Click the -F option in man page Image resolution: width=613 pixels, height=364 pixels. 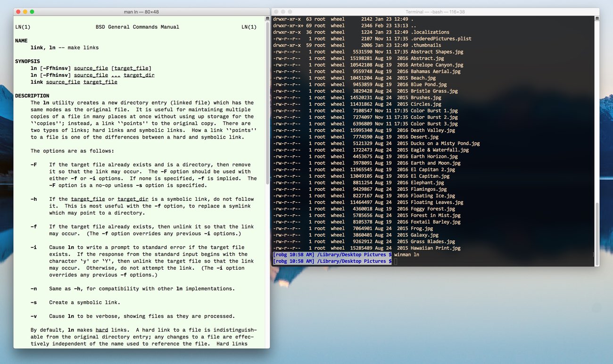pyautogui.click(x=34, y=165)
